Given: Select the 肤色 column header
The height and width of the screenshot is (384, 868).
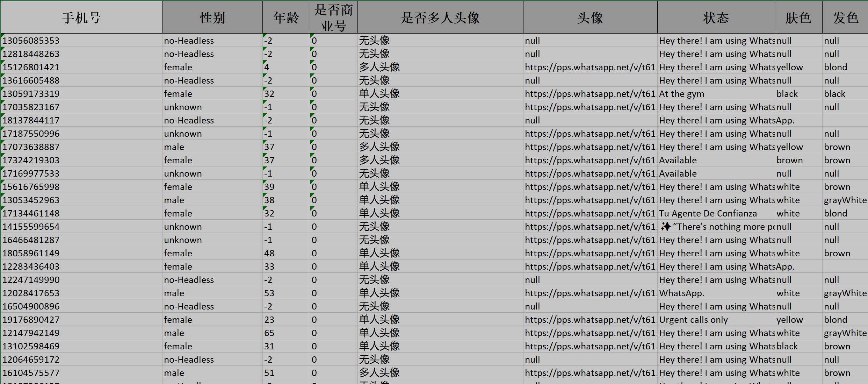Looking at the screenshot, I should click(x=798, y=17).
